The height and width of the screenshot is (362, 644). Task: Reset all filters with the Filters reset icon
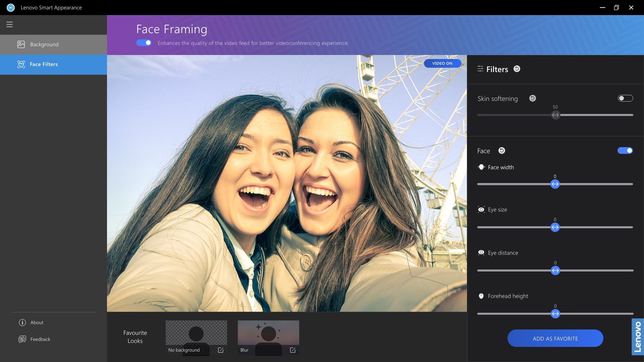coord(517,69)
